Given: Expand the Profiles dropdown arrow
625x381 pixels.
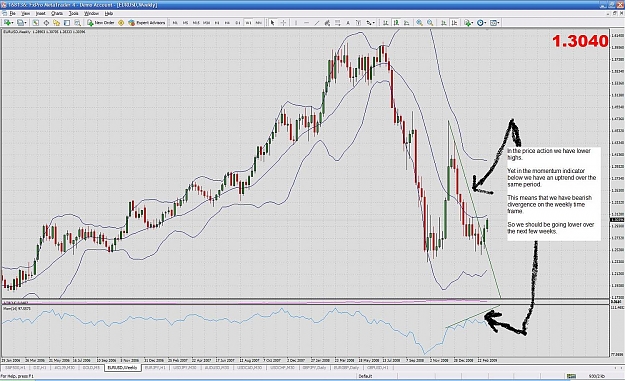Looking at the screenshot, I should [x=26, y=23].
